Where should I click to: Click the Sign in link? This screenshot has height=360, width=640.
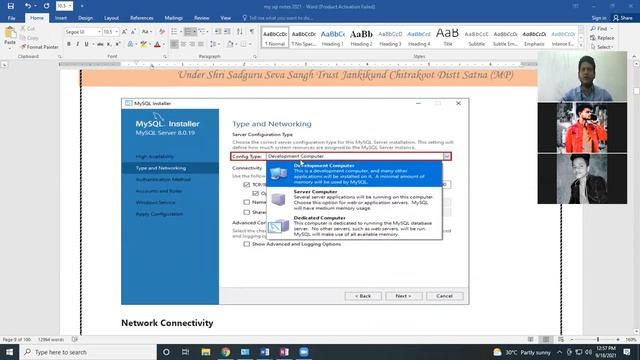pyautogui.click(x=599, y=18)
